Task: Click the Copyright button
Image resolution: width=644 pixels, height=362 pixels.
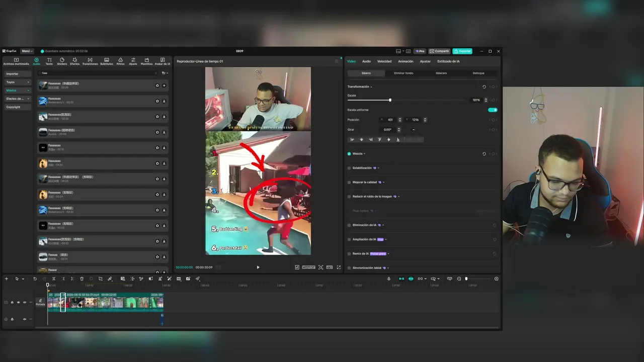Action: click(18, 107)
